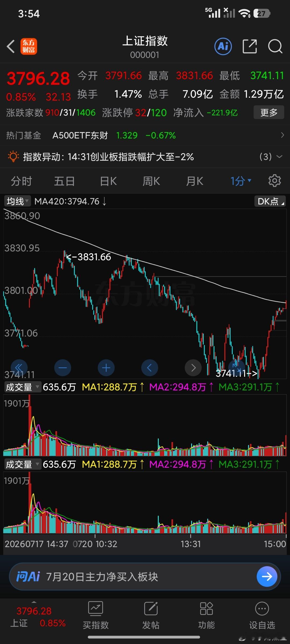The width and height of the screenshot is (290, 644).
Task: Open the 东方财富 orange logo
Action: click(29, 46)
